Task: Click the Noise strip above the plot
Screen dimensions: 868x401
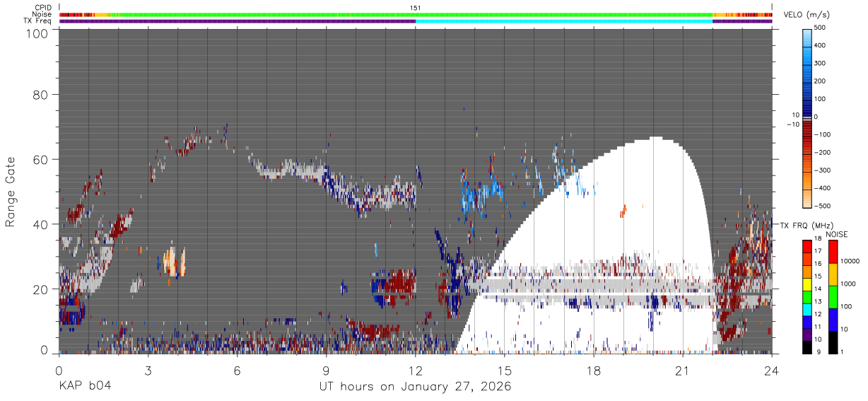Action: click(416, 14)
